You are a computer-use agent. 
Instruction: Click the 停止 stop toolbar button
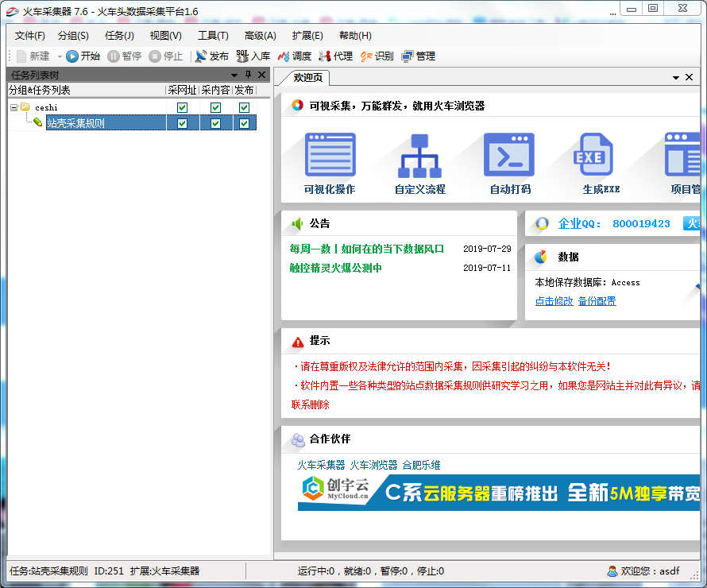pos(166,56)
